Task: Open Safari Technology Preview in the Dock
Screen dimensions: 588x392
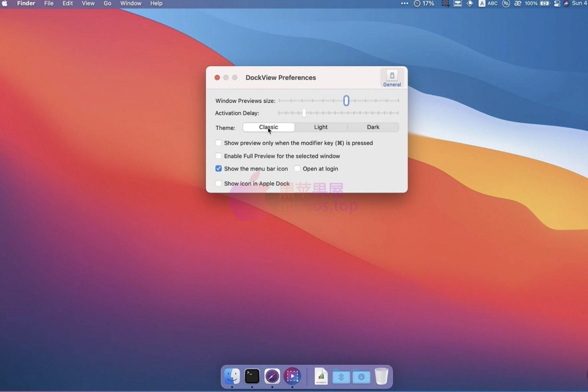Action: point(272,376)
